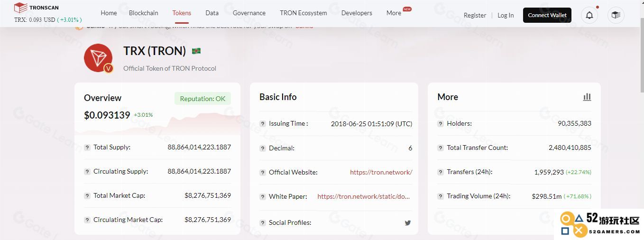644x240 pixels.
Task: Click the Connect Wallet button
Action: (x=547, y=15)
